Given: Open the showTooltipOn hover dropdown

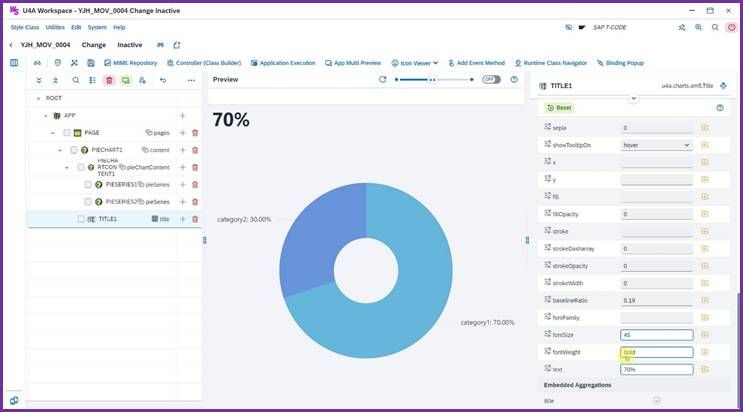Looking at the screenshot, I should click(x=656, y=145).
